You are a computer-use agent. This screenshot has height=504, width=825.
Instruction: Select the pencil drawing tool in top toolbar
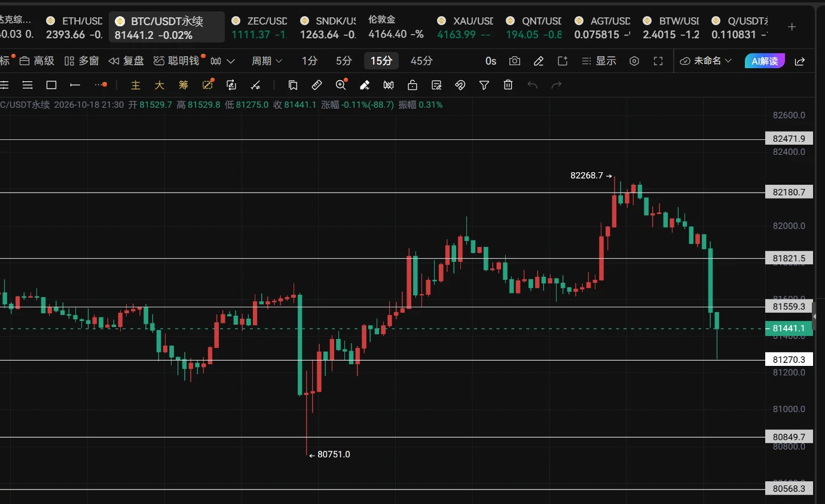539,61
